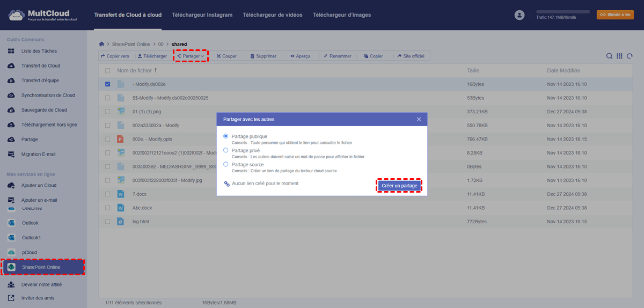The height and width of the screenshot is (308, 644).
Task: Click Couper in the toolbar
Action: click(x=226, y=56)
